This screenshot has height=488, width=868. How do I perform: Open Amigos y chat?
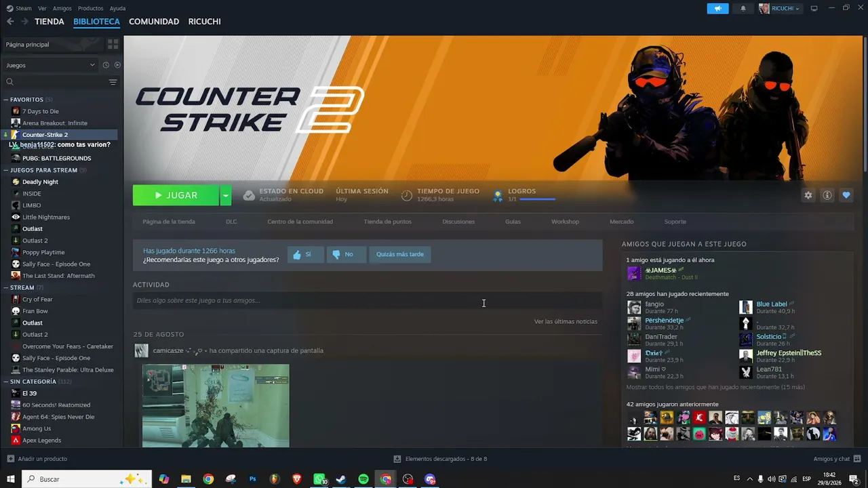pos(837,459)
